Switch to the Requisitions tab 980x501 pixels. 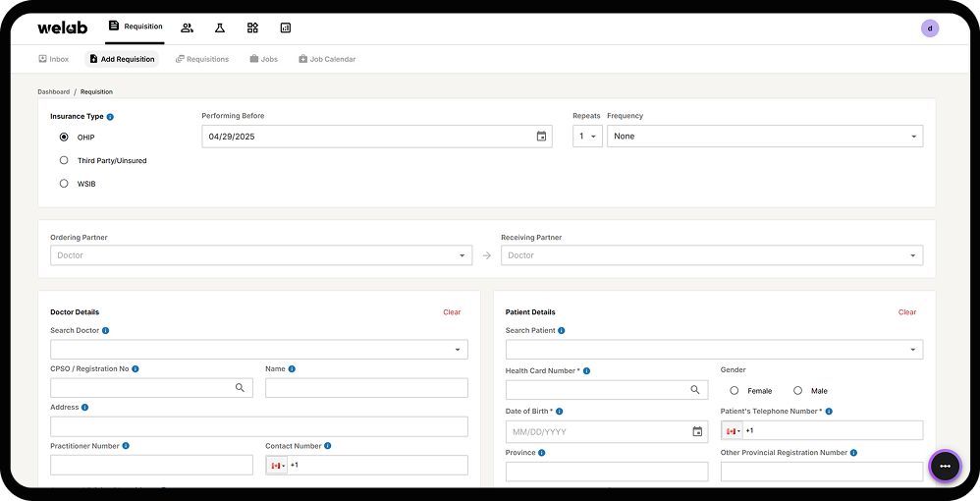(x=202, y=59)
